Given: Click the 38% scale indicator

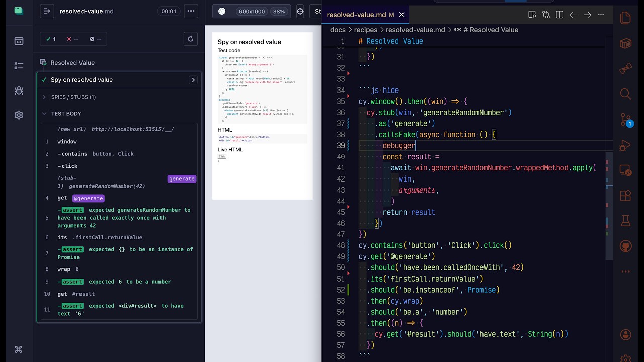Looking at the screenshot, I should point(279,11).
